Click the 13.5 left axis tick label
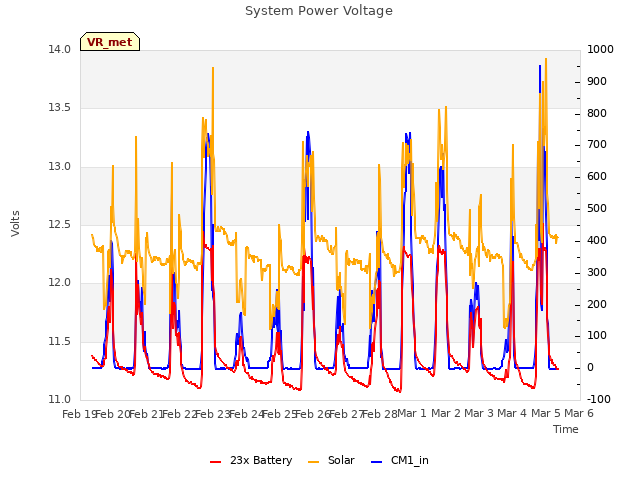Image resolution: width=640 pixels, height=480 pixels. (x=60, y=108)
